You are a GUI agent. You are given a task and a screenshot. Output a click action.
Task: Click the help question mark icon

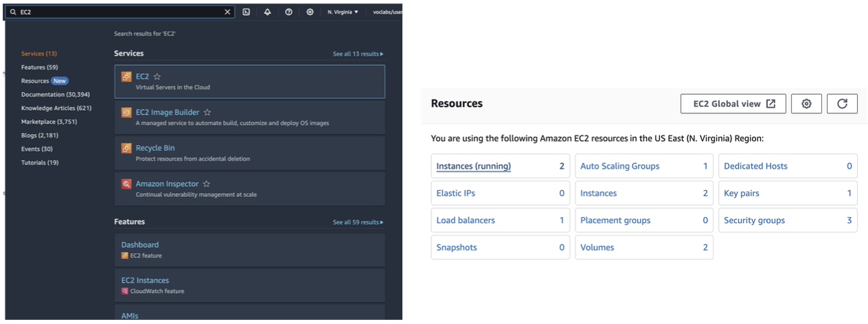coord(288,12)
